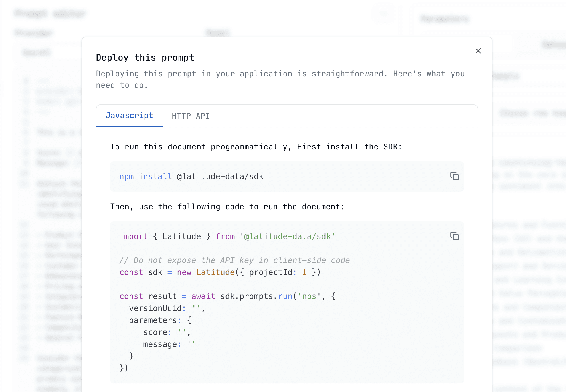The image size is (566, 392).
Task: Click the sdk.prompts.run('nps') code line
Action: click(x=227, y=296)
